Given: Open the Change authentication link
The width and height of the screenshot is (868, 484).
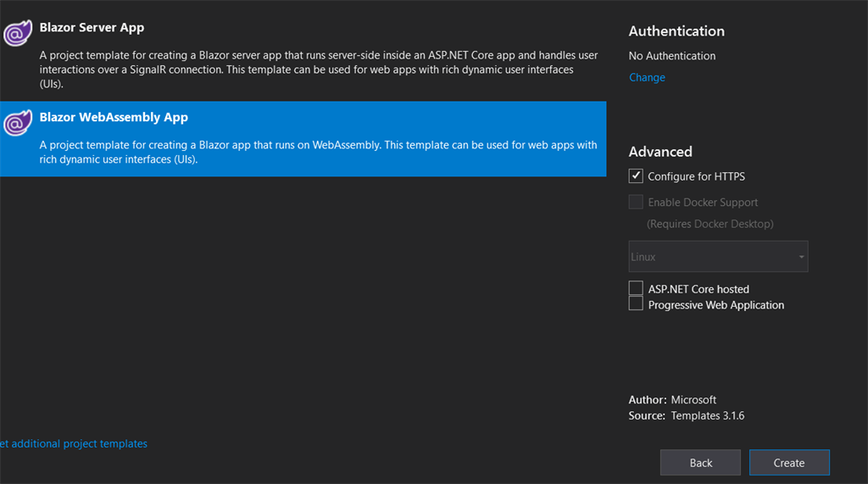Looking at the screenshot, I should coord(647,77).
